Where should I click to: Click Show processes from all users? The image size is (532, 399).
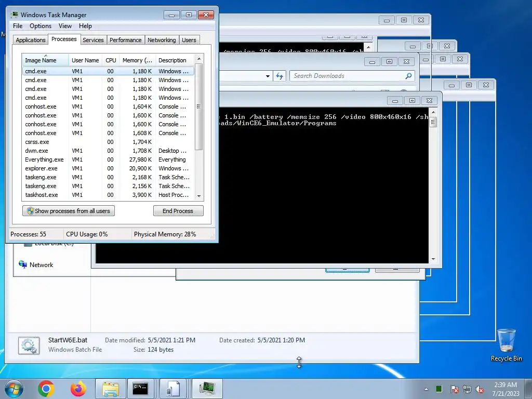(x=69, y=211)
